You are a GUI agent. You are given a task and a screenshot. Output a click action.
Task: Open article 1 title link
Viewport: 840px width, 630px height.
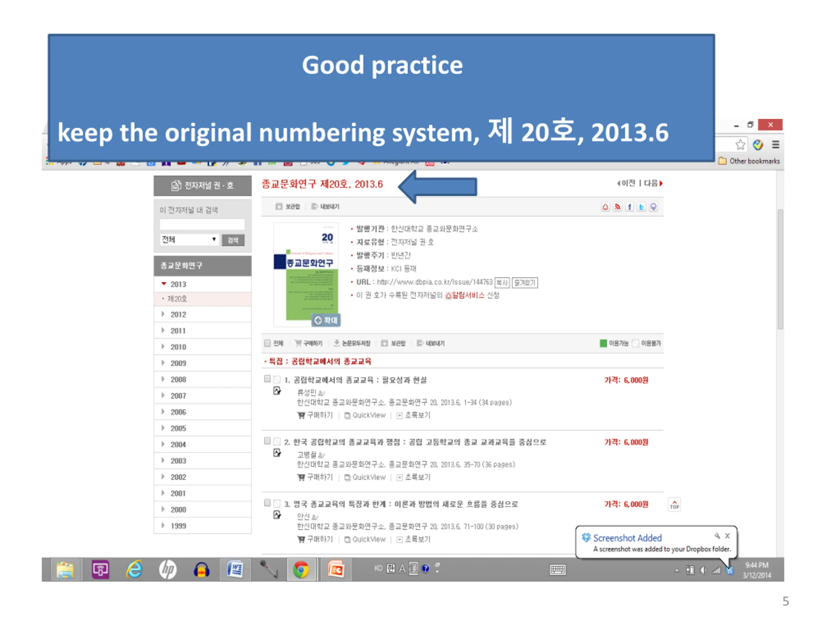coord(360,380)
